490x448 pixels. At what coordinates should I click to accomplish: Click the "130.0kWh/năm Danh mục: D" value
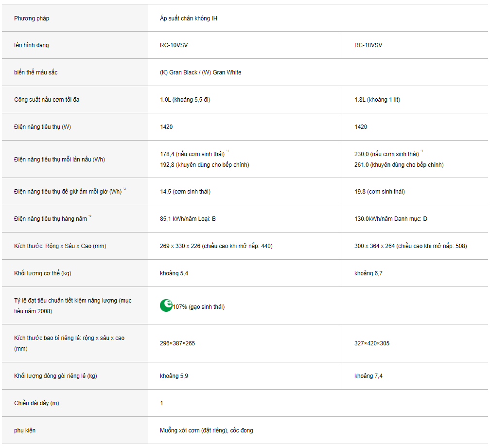pyautogui.click(x=391, y=219)
